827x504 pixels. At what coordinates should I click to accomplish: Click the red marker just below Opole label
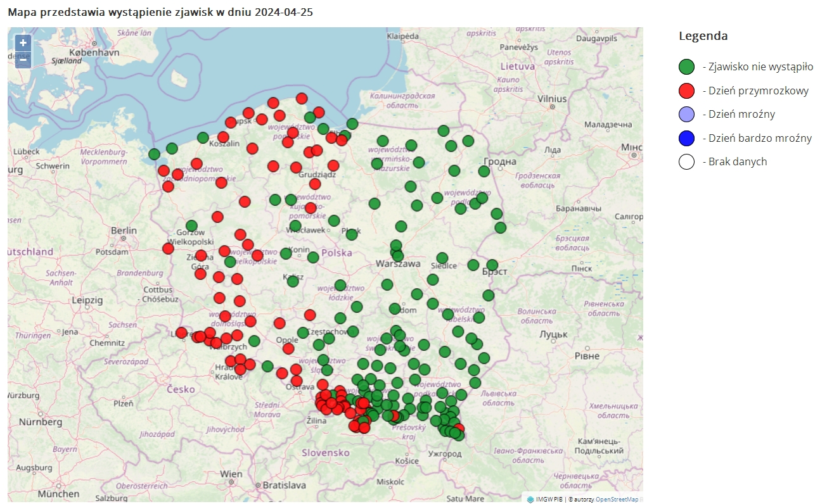pos(288,348)
